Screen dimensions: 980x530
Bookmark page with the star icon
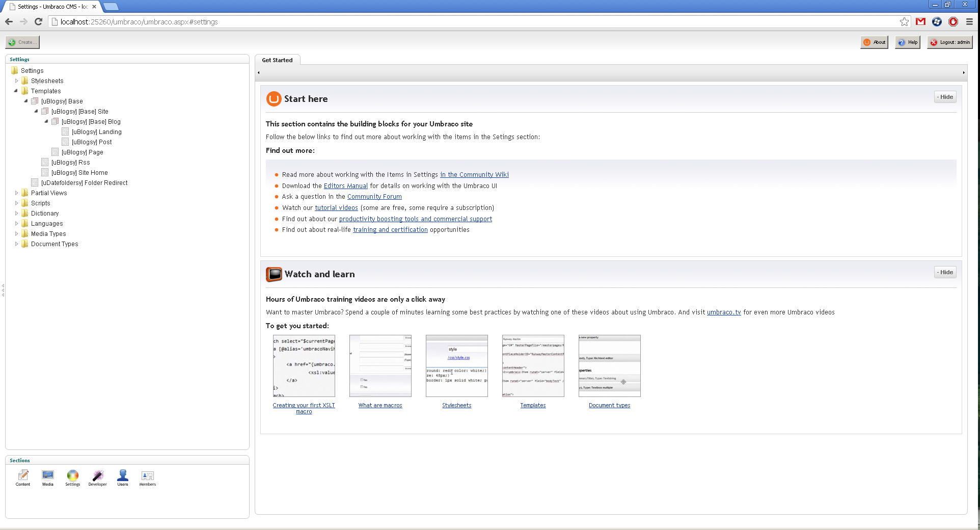click(x=904, y=21)
